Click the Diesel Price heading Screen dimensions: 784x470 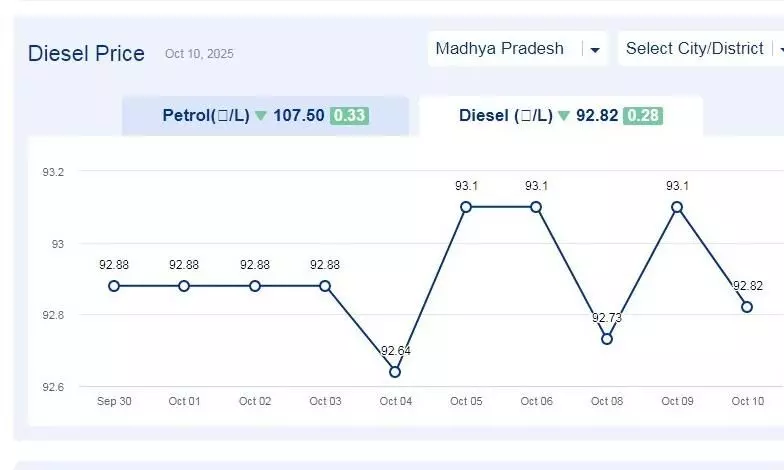[86, 54]
